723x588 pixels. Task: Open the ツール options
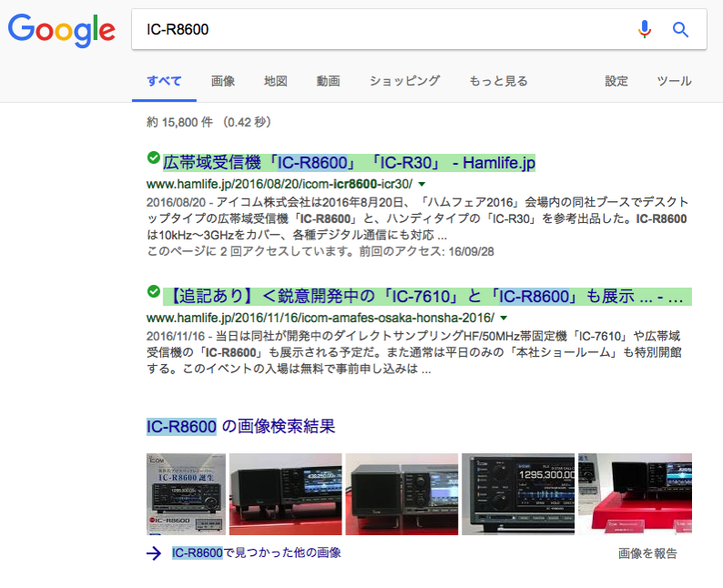coord(674,81)
